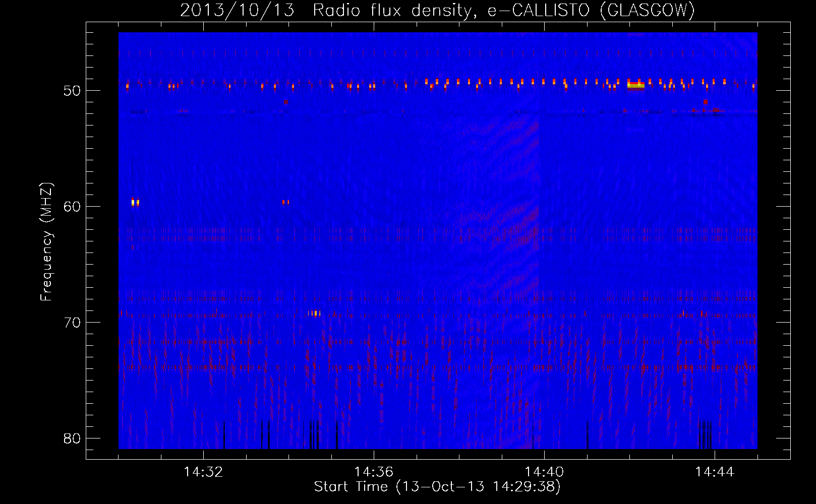The width and height of the screenshot is (816, 504).
Task: Click the 14:40 time tick label
Action: click(544, 472)
